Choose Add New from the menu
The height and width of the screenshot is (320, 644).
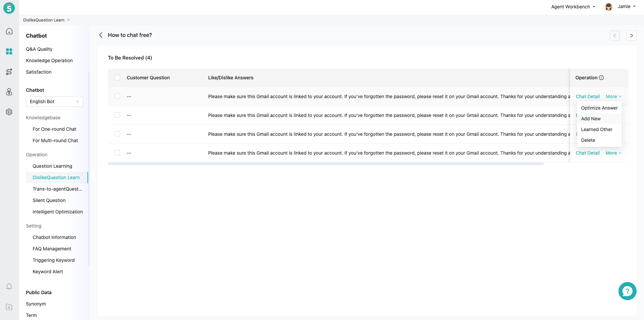pos(599,119)
